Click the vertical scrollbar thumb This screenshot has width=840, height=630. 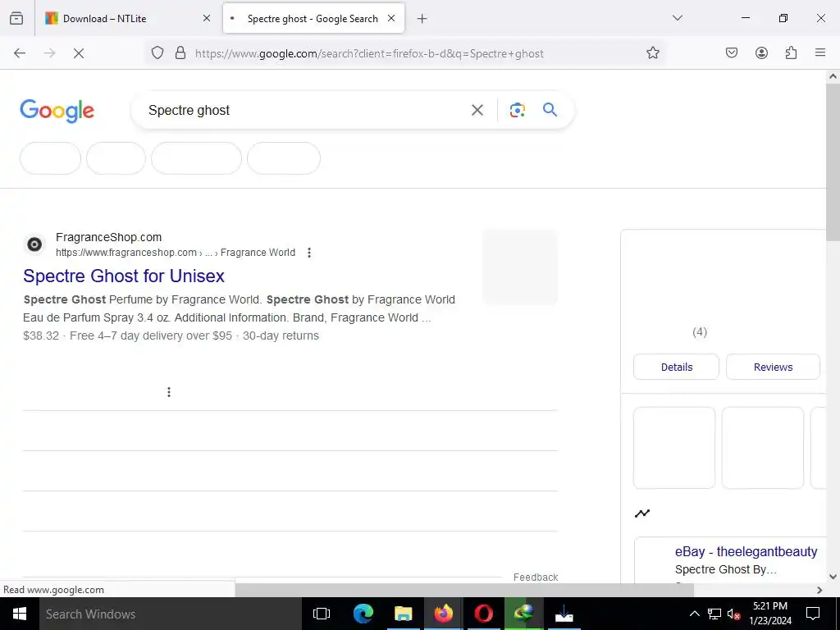point(833,161)
